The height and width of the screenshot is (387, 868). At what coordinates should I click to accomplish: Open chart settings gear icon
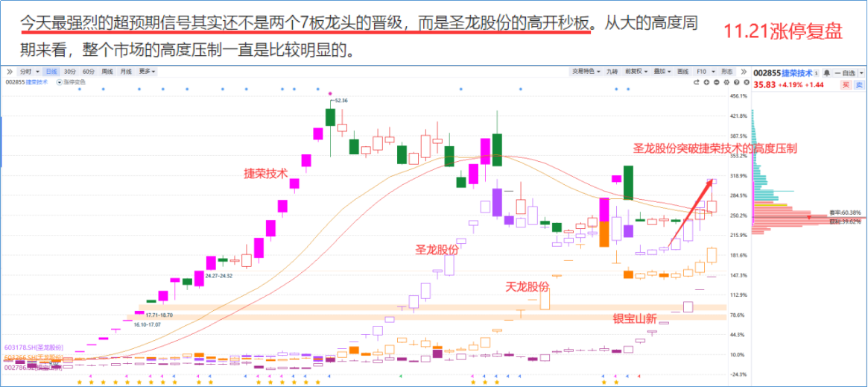(726, 82)
